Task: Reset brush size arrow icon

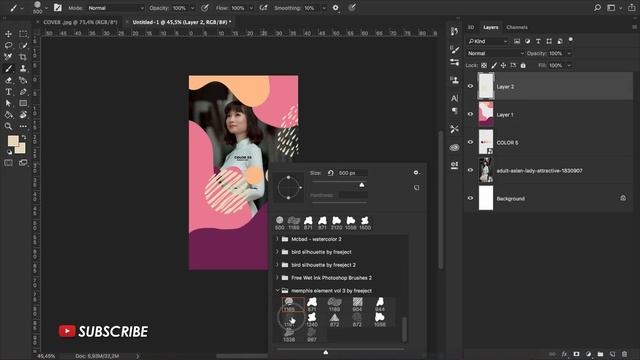Action: coord(331,173)
